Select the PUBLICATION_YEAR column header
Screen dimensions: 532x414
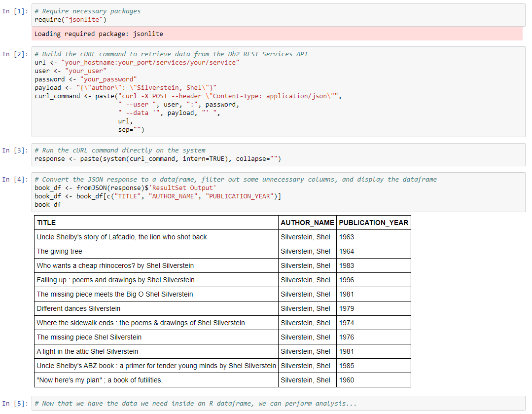point(373,223)
